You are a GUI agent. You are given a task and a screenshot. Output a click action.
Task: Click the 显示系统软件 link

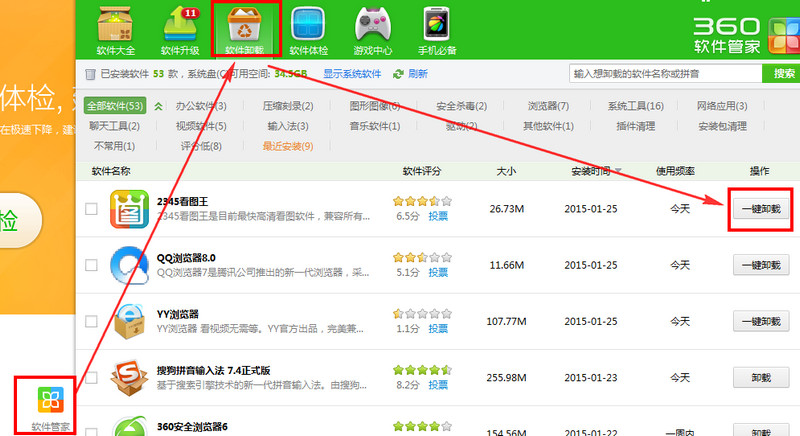click(x=352, y=74)
